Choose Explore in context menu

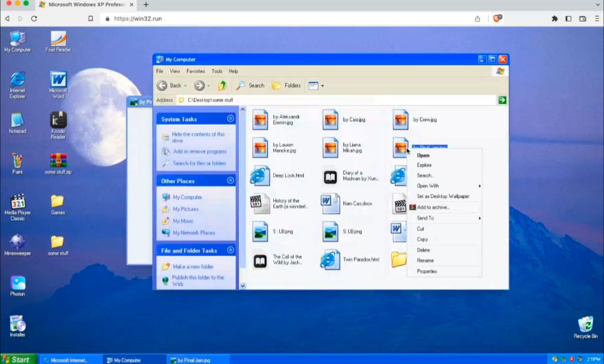coord(444,165)
